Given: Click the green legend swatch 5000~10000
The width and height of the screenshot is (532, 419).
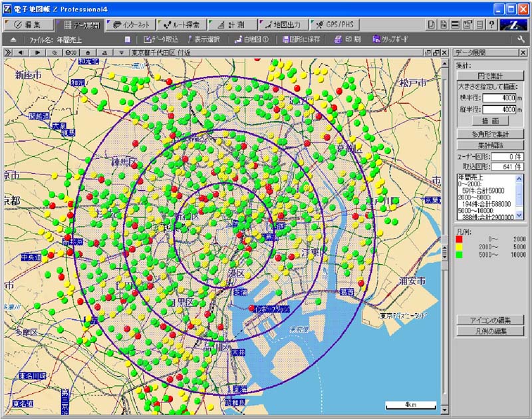Looking at the screenshot, I should 459,255.
